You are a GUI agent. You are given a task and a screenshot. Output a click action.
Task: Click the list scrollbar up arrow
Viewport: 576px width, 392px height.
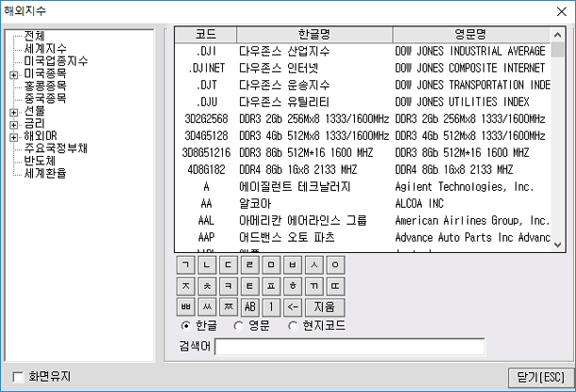click(558, 35)
